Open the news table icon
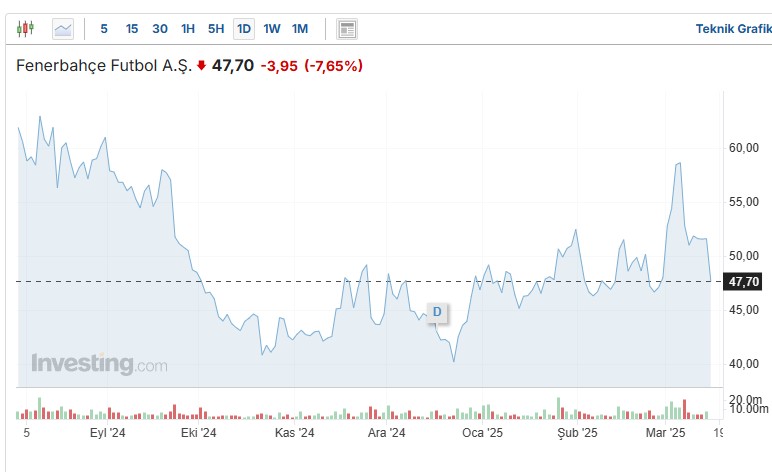Screen dimensions: 772x472 click(347, 29)
